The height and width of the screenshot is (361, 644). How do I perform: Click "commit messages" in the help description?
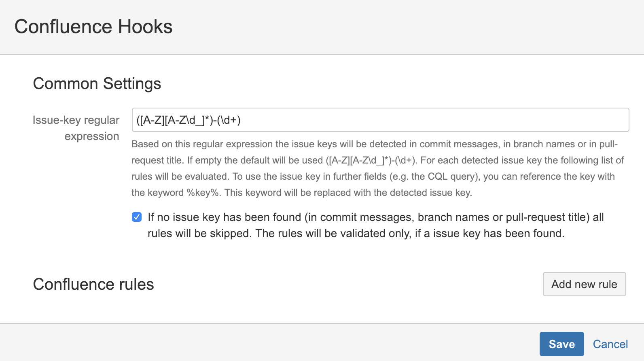click(x=459, y=144)
